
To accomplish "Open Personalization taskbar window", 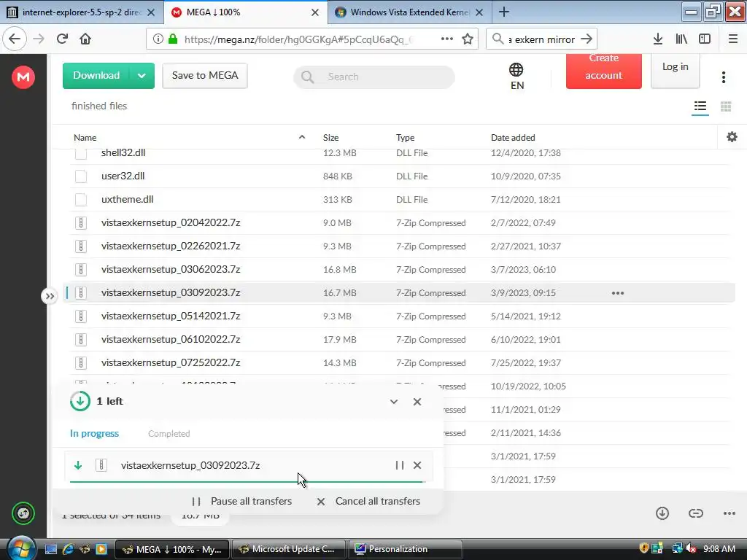I will point(406,549).
